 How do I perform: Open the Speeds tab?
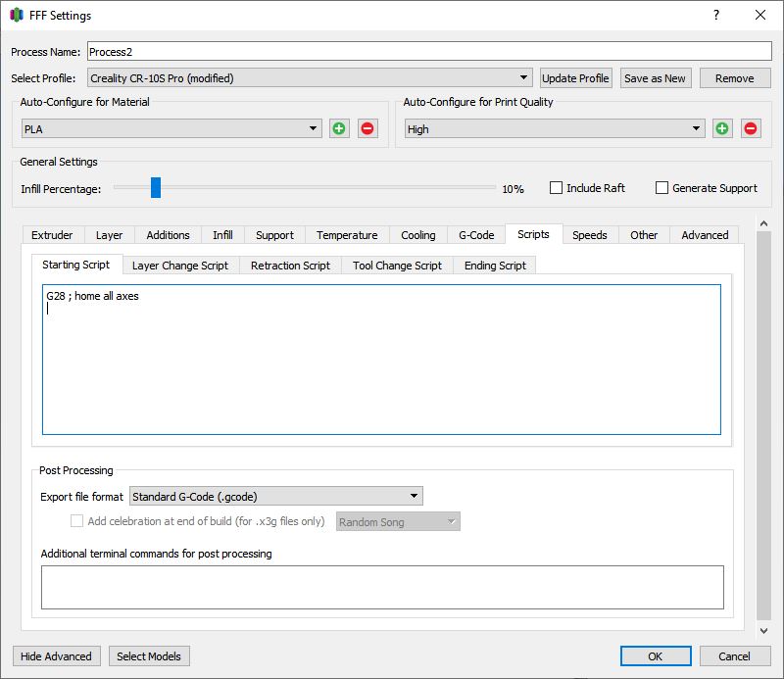pos(590,235)
